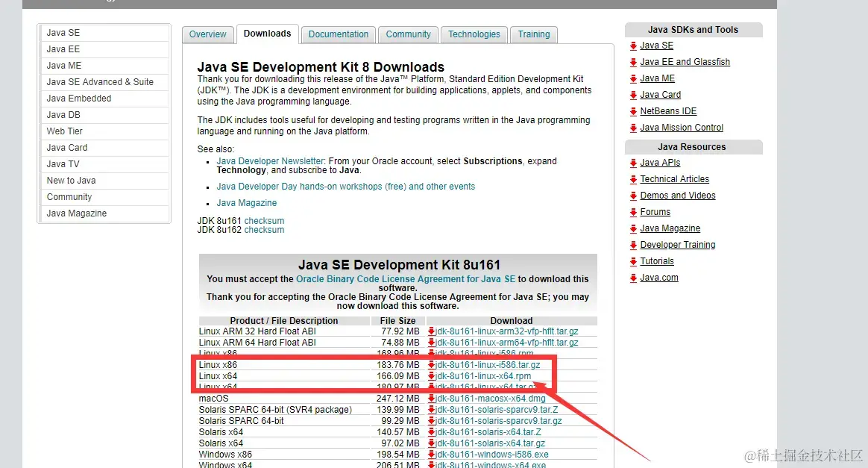
Task: Download jdk-8u161-linux-x64.rpm file link
Action: [483, 376]
